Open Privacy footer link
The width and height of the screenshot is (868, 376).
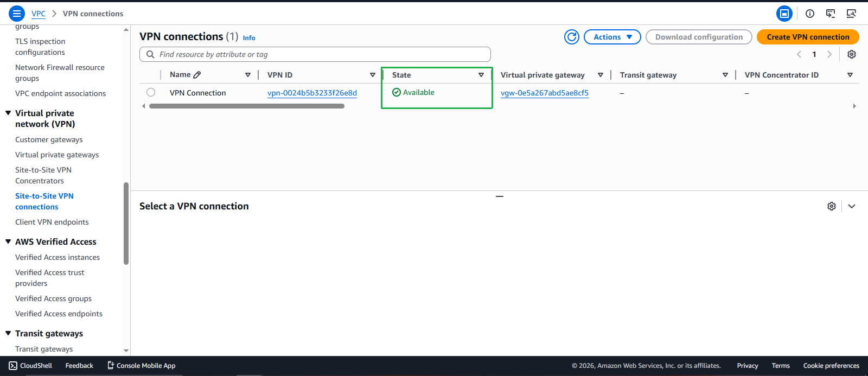click(748, 366)
